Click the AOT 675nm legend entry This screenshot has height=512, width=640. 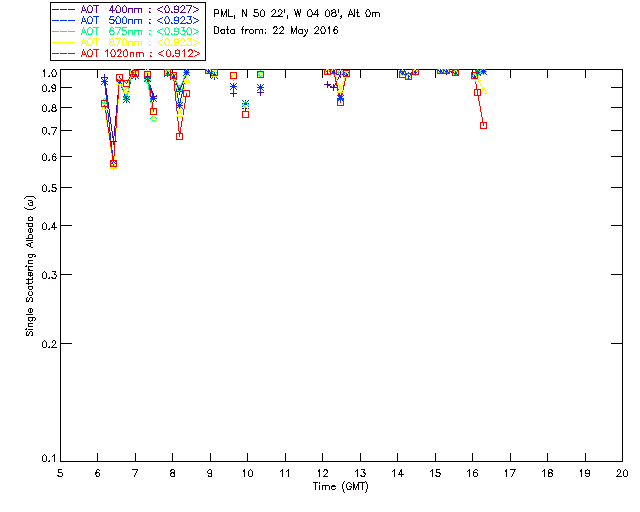click(126, 31)
